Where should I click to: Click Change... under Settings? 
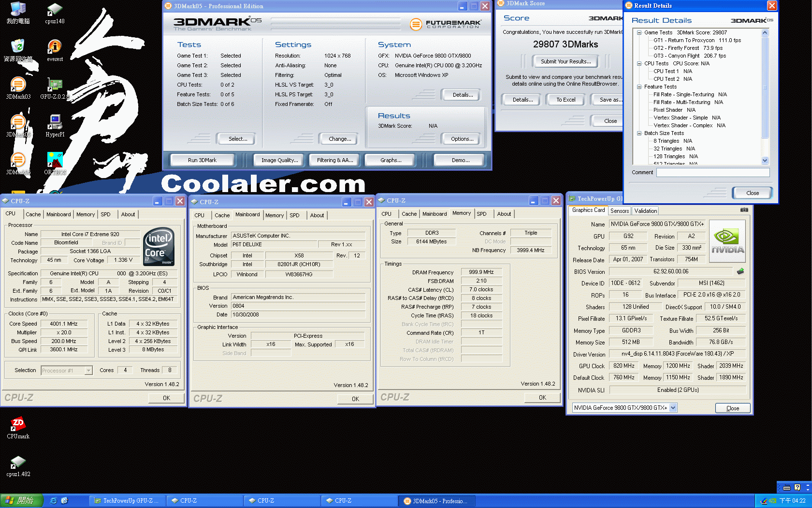coord(339,139)
